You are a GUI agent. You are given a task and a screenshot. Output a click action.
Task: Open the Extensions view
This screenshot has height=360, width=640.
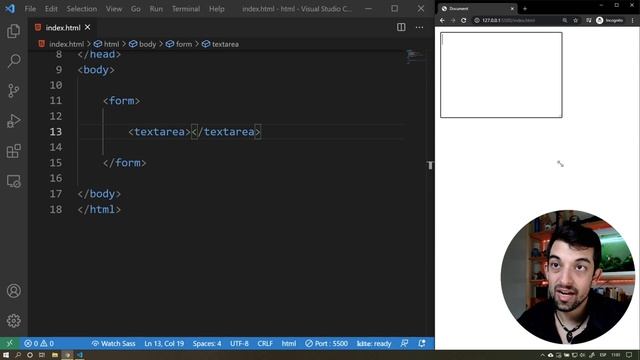pyautogui.click(x=13, y=151)
